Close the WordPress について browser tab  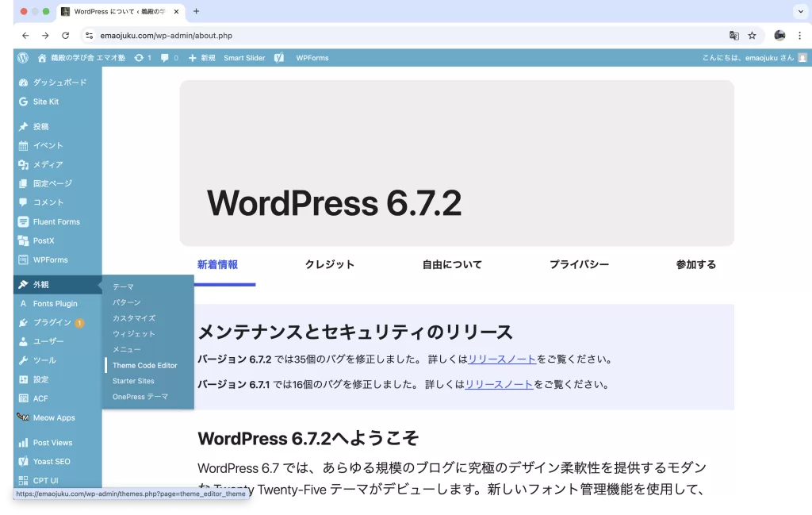click(176, 11)
